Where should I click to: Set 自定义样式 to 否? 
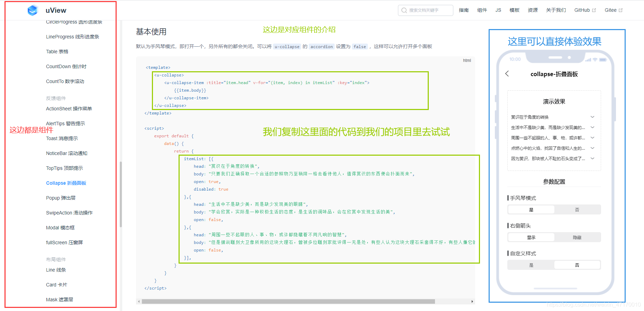[577, 265]
